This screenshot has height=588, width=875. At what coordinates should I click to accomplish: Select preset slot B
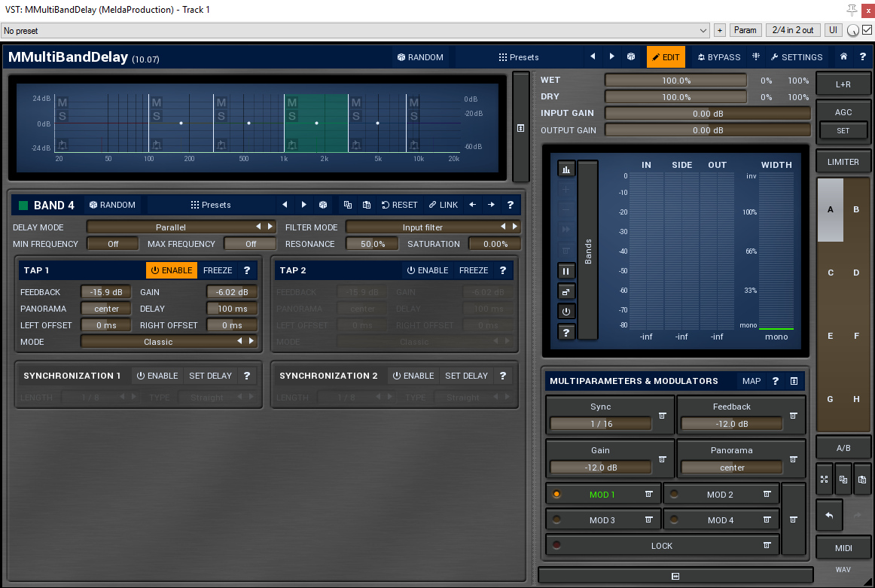[856, 210]
